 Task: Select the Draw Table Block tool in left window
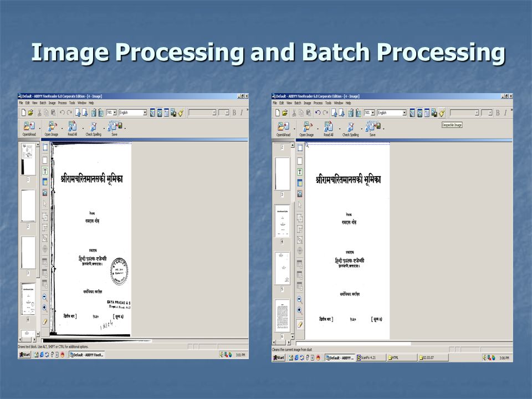[45, 182]
